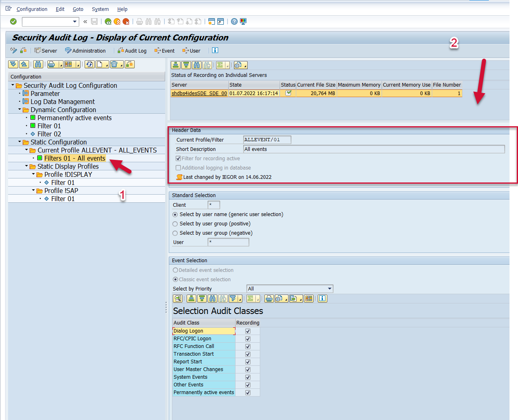Open the Select by Priority dropdown
Viewport: 518px width, 420px height.
pyautogui.click(x=330, y=288)
